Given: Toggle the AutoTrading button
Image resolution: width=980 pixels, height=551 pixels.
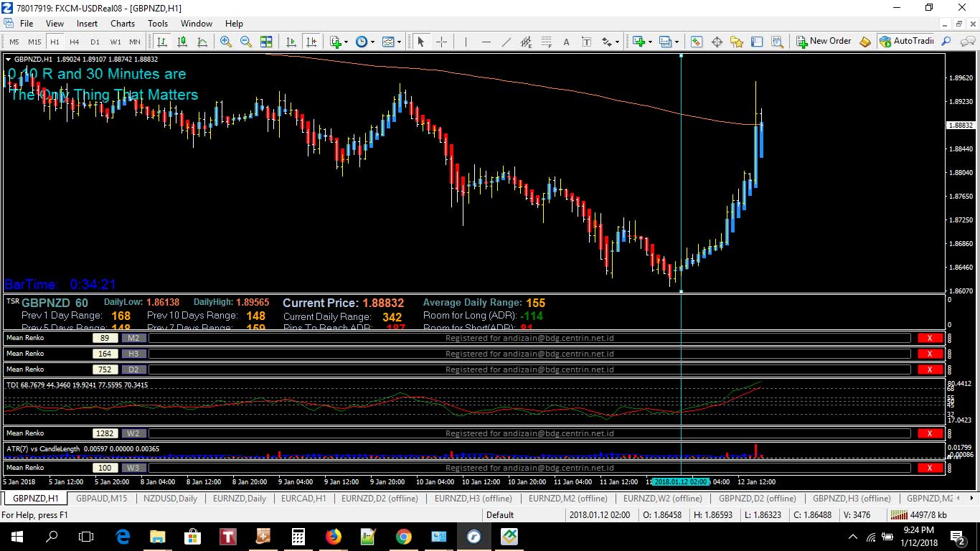Looking at the screenshot, I should [906, 41].
